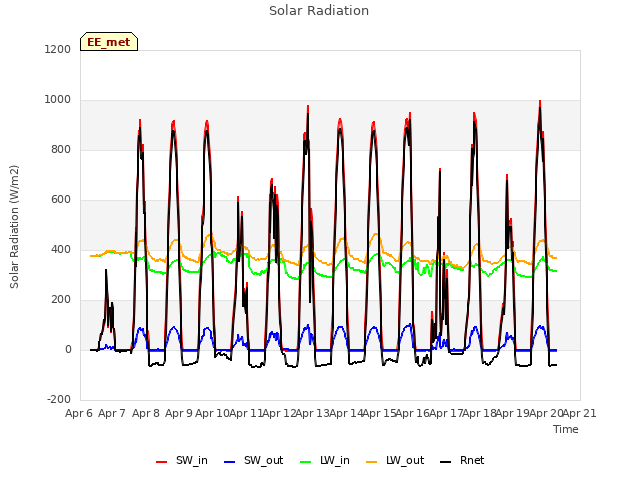The height and width of the screenshot is (480, 640).
Task: Click the y-axis tick label 0
Action: [68, 350]
